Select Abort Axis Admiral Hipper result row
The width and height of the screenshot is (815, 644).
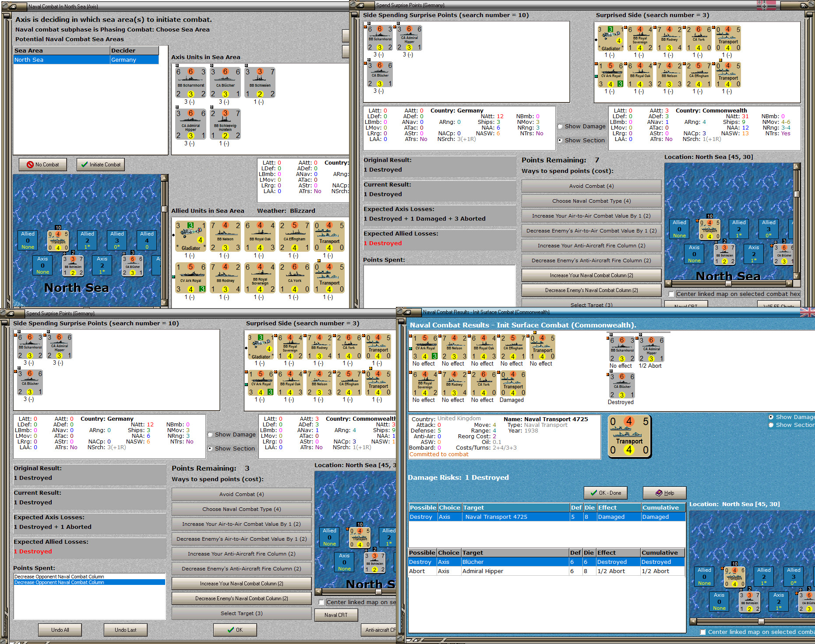547,571
